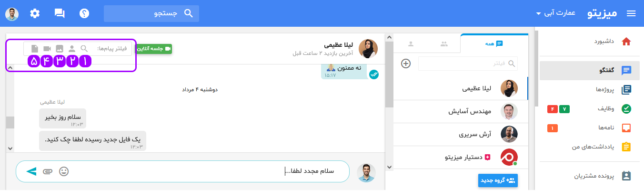644x191 pixels.
Task: Filter messages by person icon
Action: tap(72, 49)
